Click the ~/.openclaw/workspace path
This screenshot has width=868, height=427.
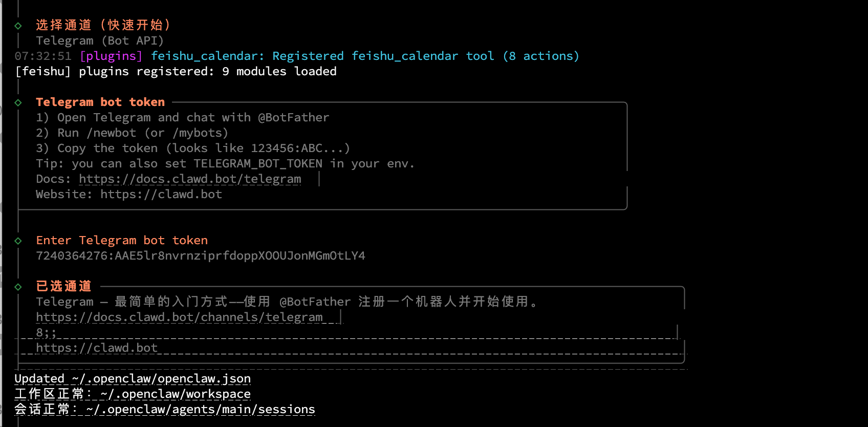coord(176,394)
